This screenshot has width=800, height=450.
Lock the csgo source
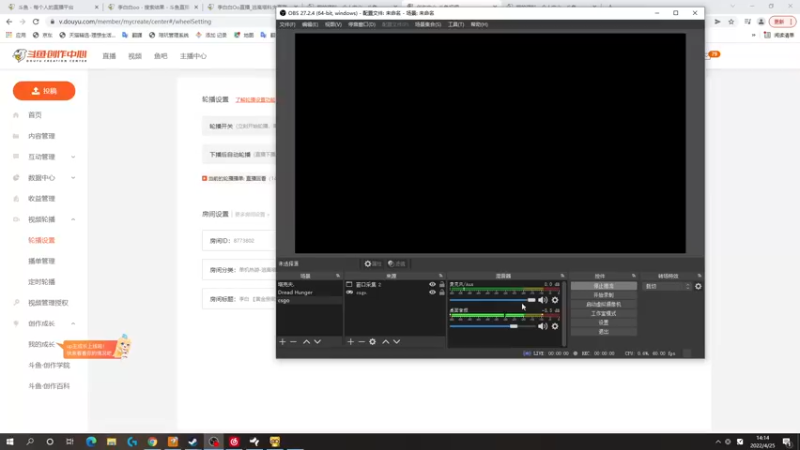[x=442, y=292]
